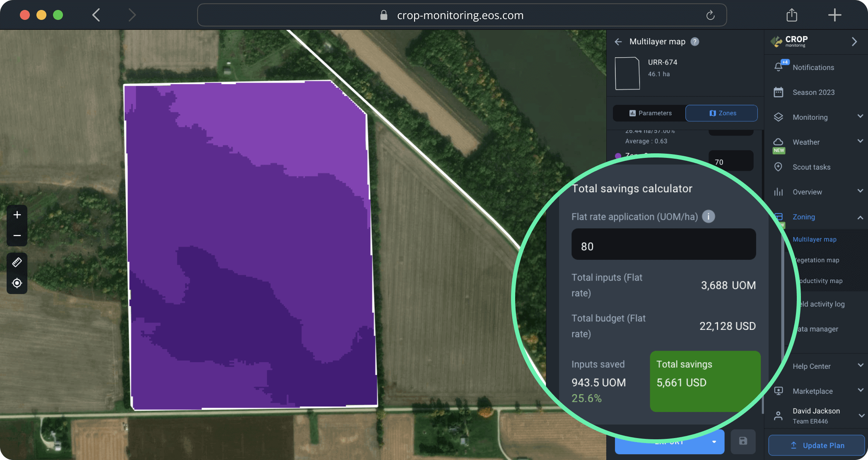
Task: Click the info icon beside Flat rate application
Action: [708, 217]
